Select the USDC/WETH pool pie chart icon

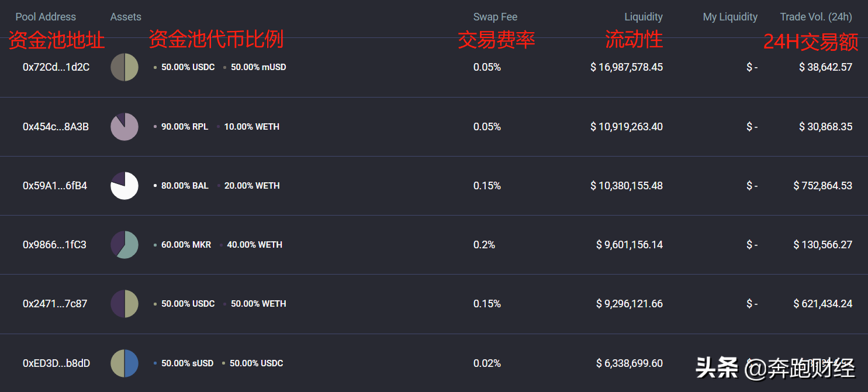coord(124,303)
